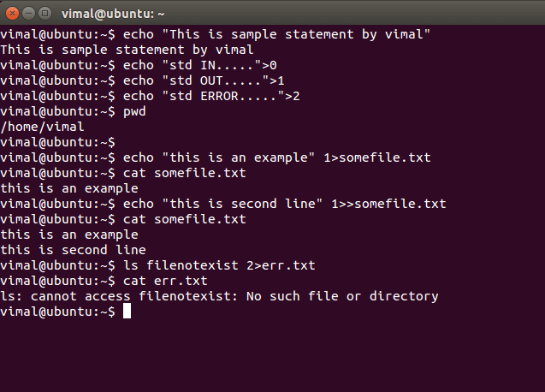Click the cat err.txt command

tap(165, 281)
